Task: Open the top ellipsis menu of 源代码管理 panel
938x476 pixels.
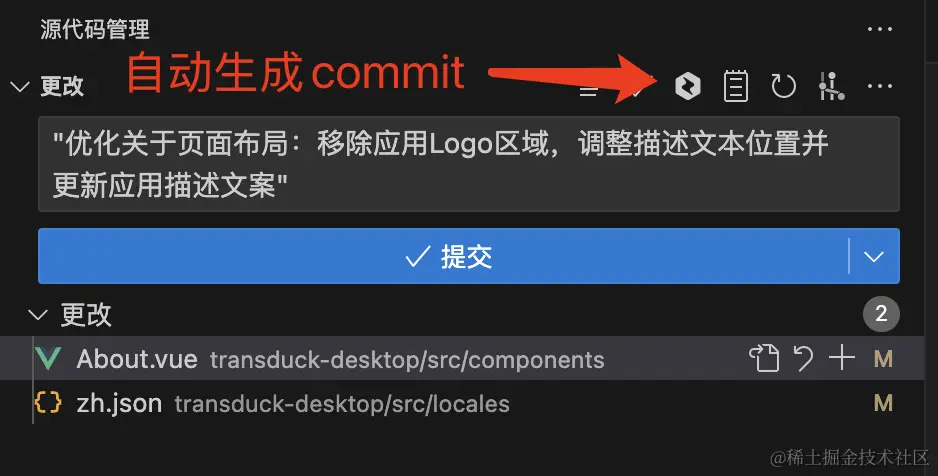Action: click(880, 29)
